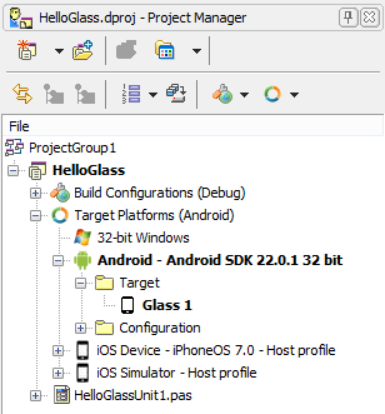Open dropdown next to Build Configurations toolbar icon

point(244,95)
